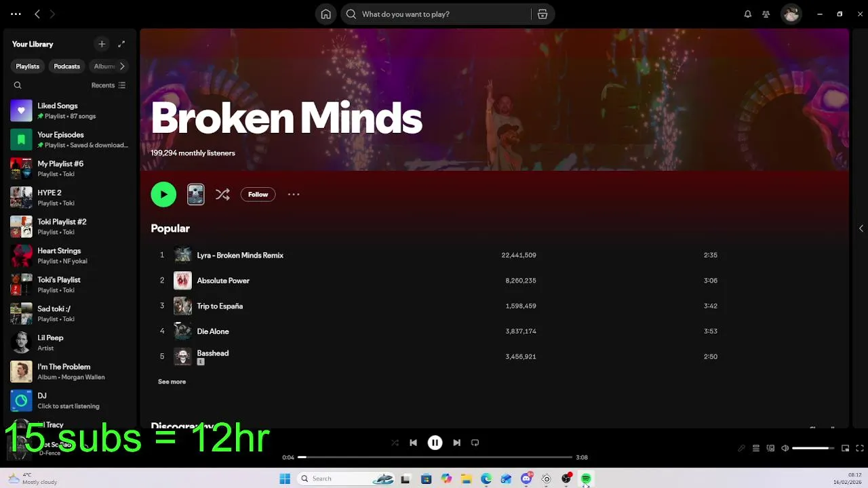868x488 pixels.
Task: Open the profile avatar menu
Action: [x=791, y=14]
